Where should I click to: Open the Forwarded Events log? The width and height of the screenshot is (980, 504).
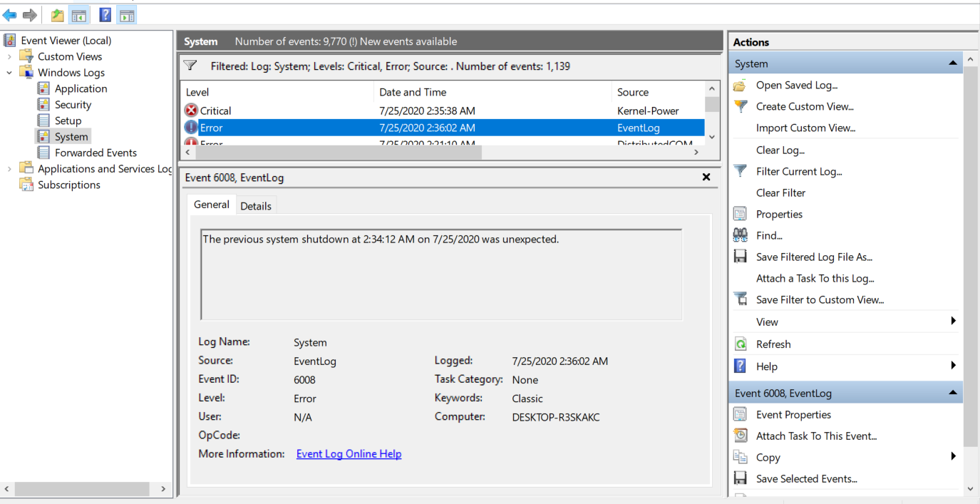point(96,153)
